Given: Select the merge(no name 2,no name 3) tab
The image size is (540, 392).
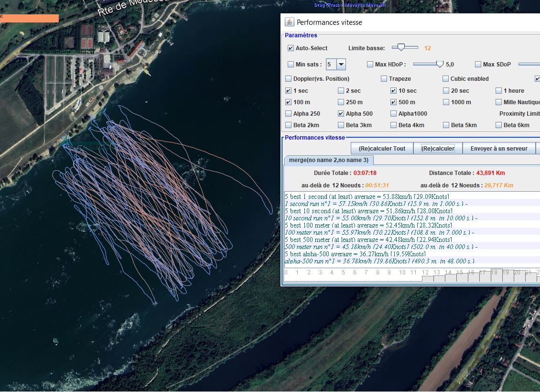Looking at the screenshot, I should tap(329, 160).
